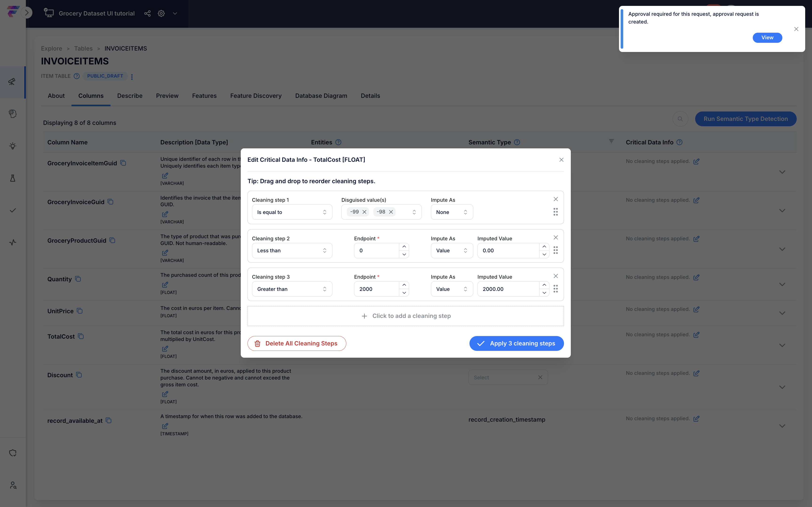Expand the record_available_at row chevron

coord(782,426)
